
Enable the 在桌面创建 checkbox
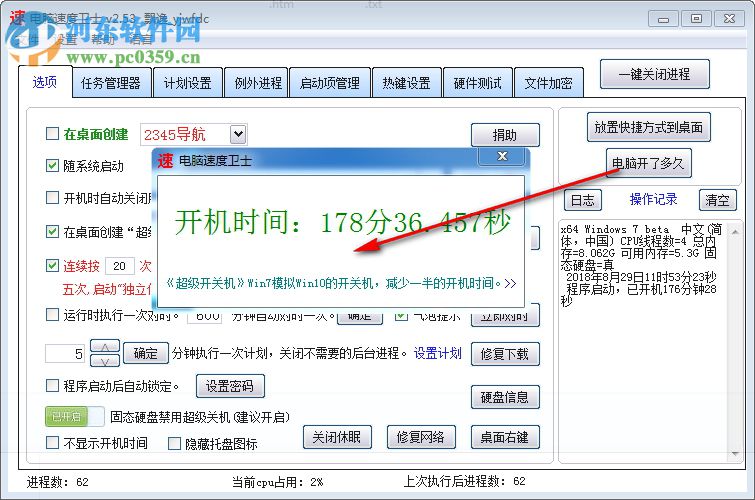52,133
